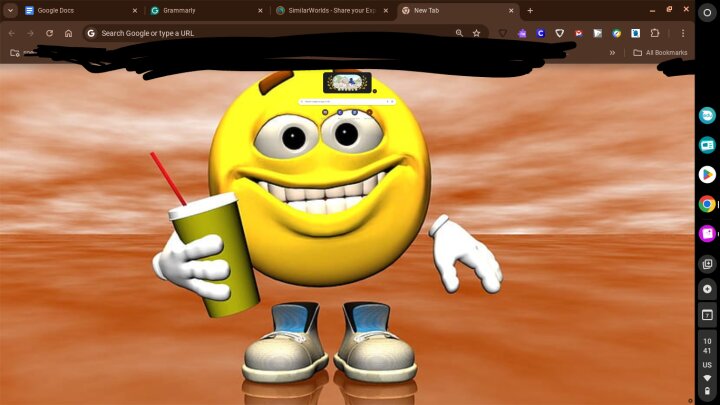Click the purple extension icon in toolbar
The height and width of the screenshot is (405, 720).
pyautogui.click(x=522, y=33)
